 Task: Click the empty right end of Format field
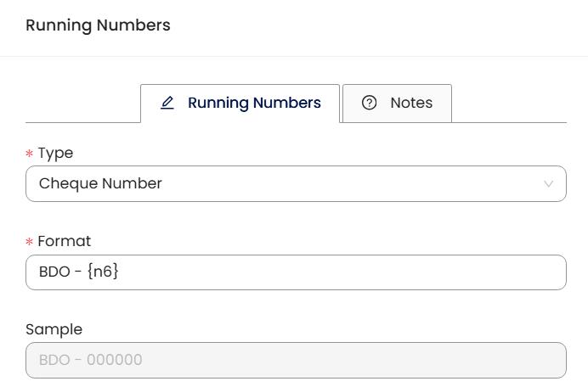[x=510, y=272]
